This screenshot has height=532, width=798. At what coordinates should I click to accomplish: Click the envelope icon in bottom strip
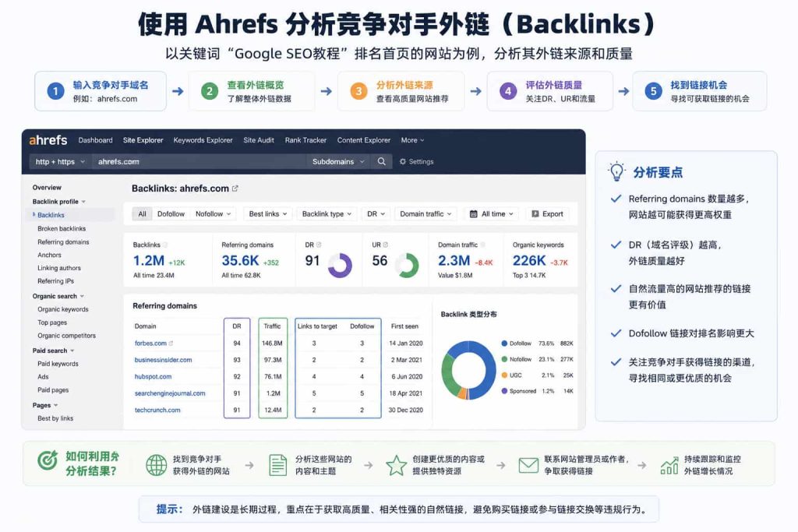[x=528, y=465]
